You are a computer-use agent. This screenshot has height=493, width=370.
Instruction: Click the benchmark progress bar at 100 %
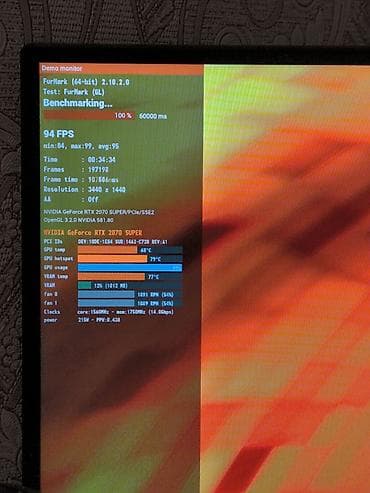tap(90, 116)
